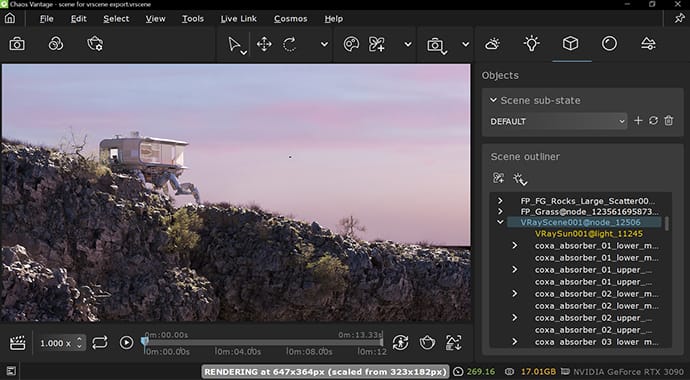Click the timeline end handle at 0m:13.33s

382,343
